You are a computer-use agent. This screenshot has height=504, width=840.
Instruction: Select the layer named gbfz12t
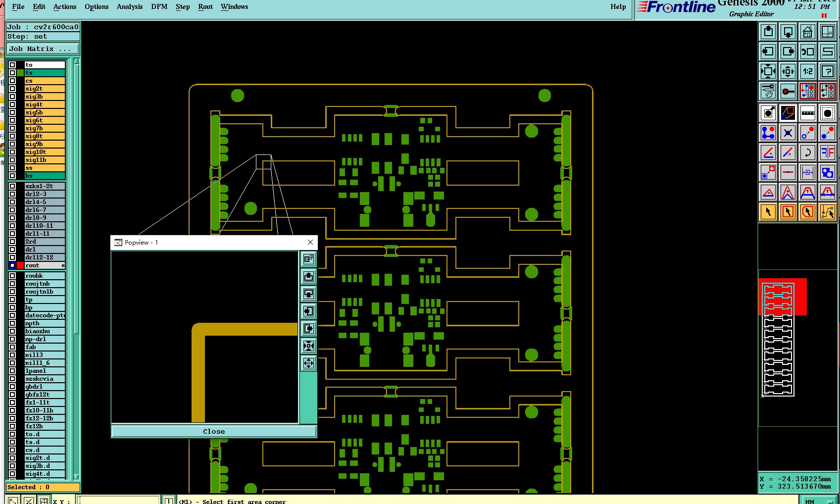(x=45, y=395)
